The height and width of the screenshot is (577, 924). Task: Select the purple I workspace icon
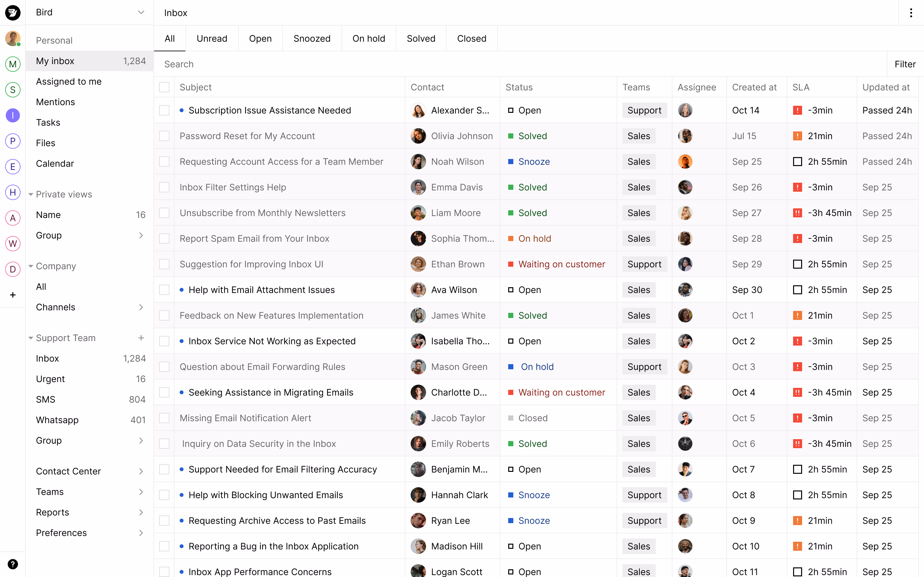pyautogui.click(x=13, y=115)
